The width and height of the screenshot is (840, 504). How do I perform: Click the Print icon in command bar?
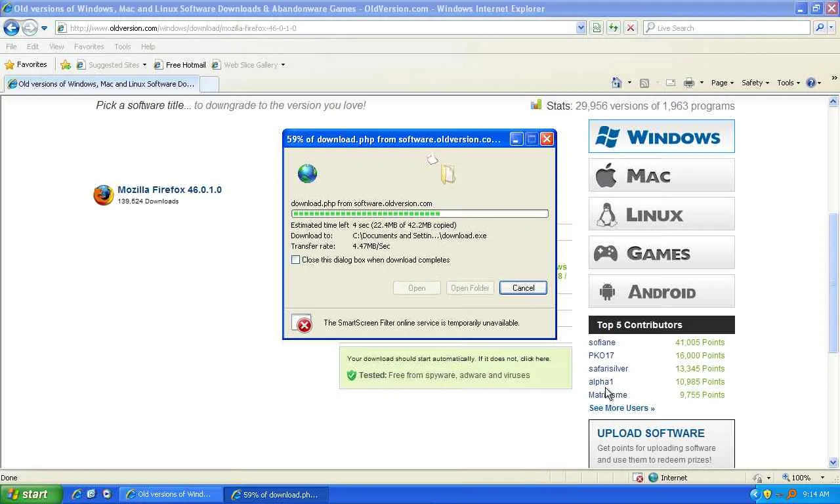click(x=689, y=83)
